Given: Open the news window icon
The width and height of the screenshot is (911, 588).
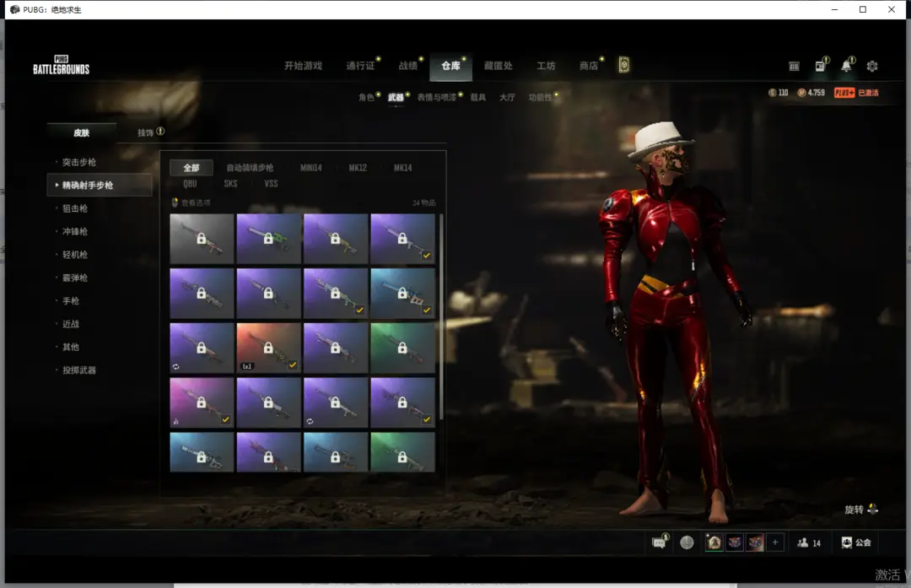Looking at the screenshot, I should (x=820, y=66).
